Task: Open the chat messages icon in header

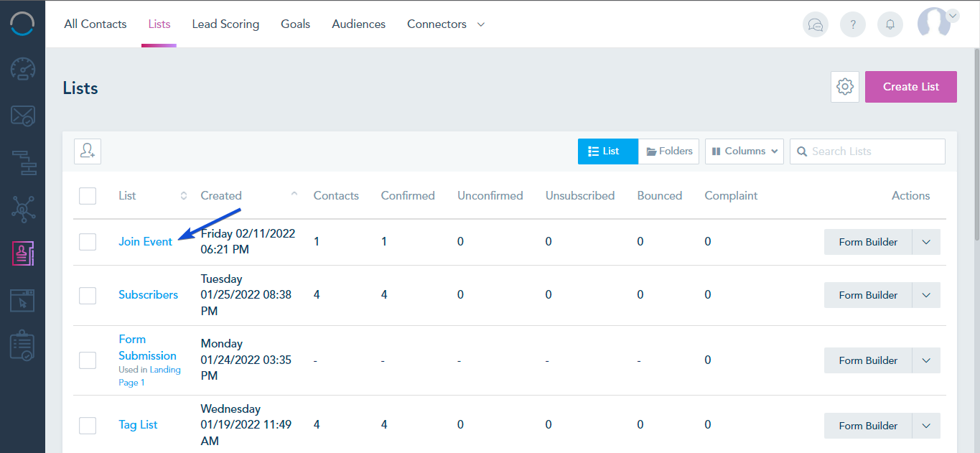Action: point(816,24)
